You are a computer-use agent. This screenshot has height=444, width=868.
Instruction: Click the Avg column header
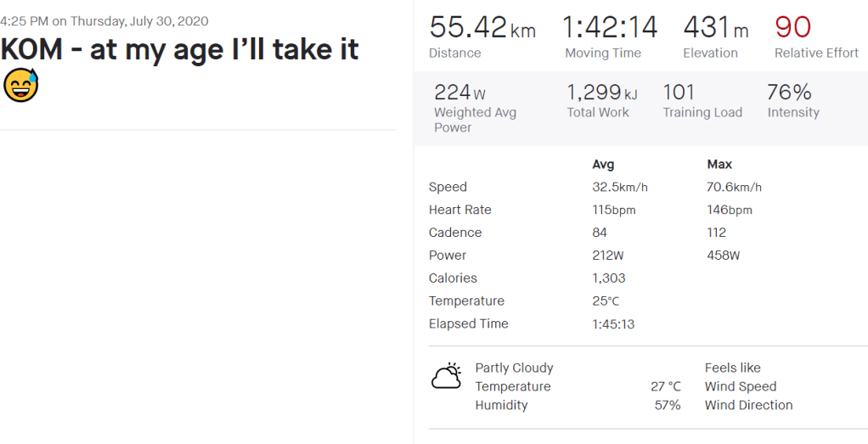[x=603, y=164]
